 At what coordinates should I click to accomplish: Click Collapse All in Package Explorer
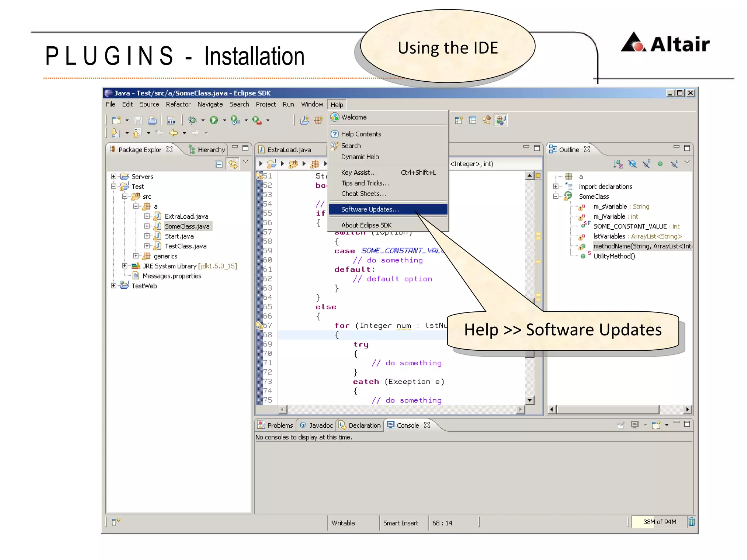tap(219, 164)
